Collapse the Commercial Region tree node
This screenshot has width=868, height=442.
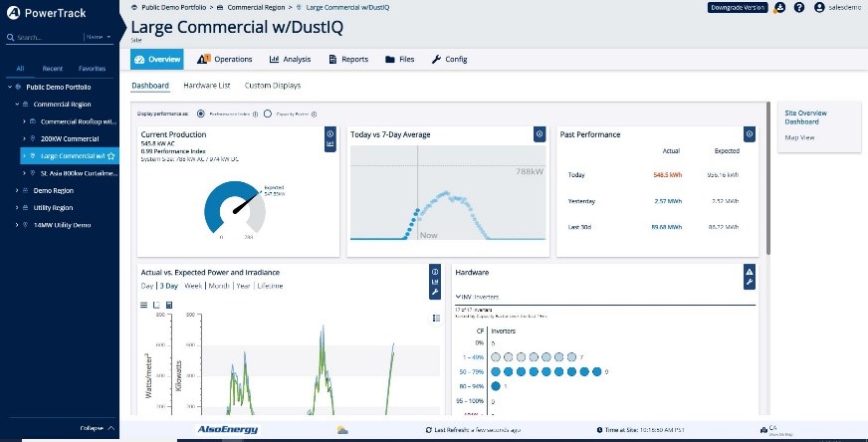(x=17, y=105)
